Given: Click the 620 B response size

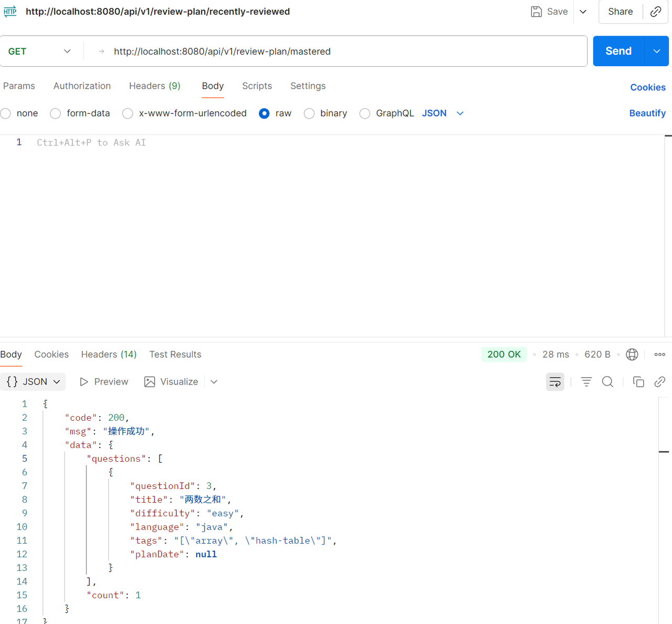Looking at the screenshot, I should tap(597, 355).
